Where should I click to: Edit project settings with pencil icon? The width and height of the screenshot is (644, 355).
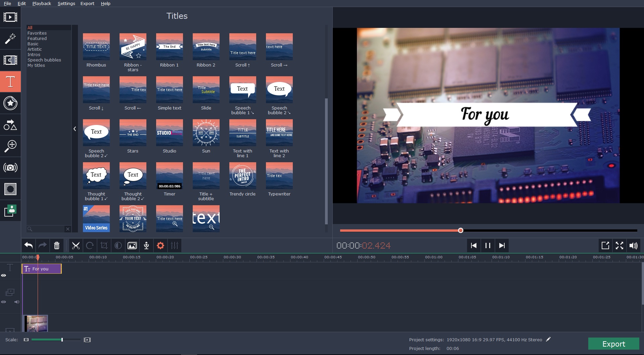[x=548, y=339]
